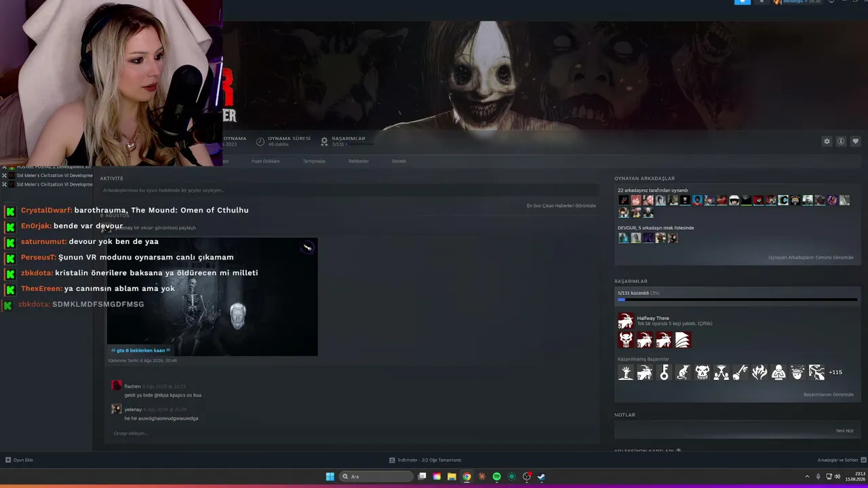Click the microphone icon in system tray
This screenshot has width=868, height=488.
818,476
